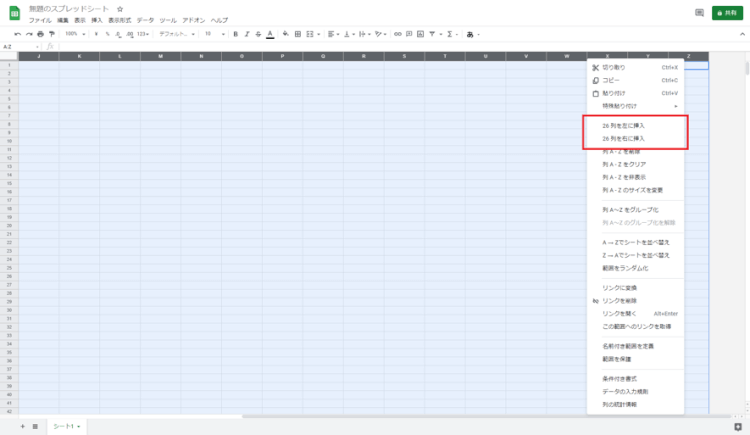Image resolution: width=750 pixels, height=435 pixels.
Task: Click the print icon in the toolbar
Action: click(41, 33)
